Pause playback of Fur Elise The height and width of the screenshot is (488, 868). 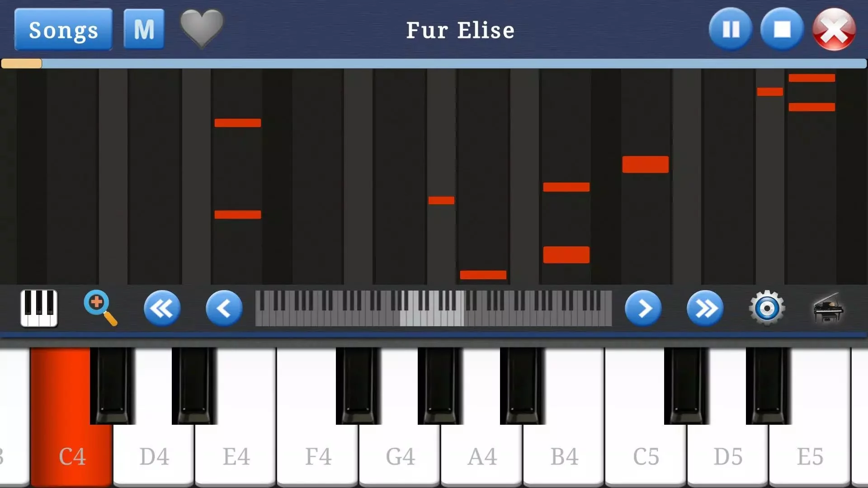pos(730,28)
